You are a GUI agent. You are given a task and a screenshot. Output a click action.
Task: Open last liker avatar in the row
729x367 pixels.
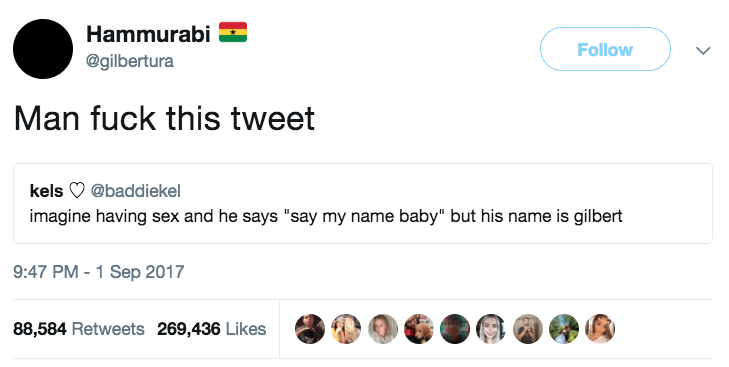coord(600,329)
